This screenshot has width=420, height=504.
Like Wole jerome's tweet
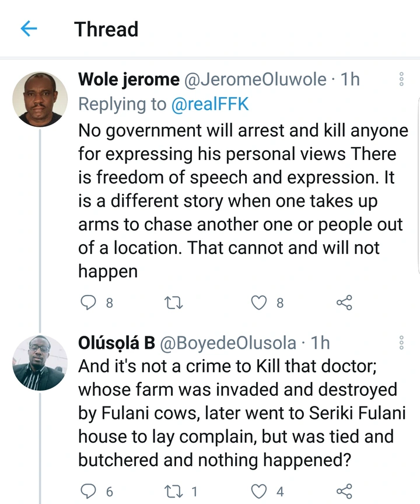(x=260, y=303)
